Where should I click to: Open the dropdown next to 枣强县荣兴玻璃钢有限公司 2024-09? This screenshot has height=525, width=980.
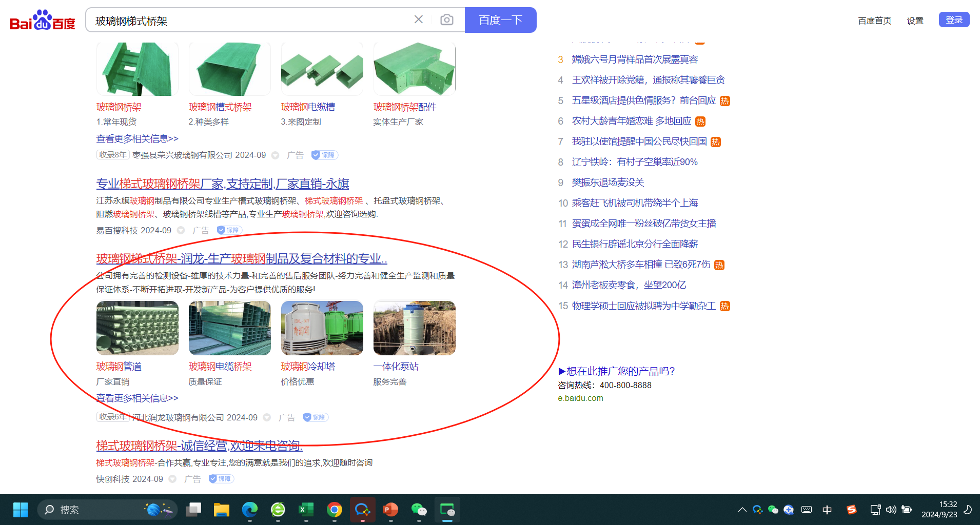[x=276, y=155]
